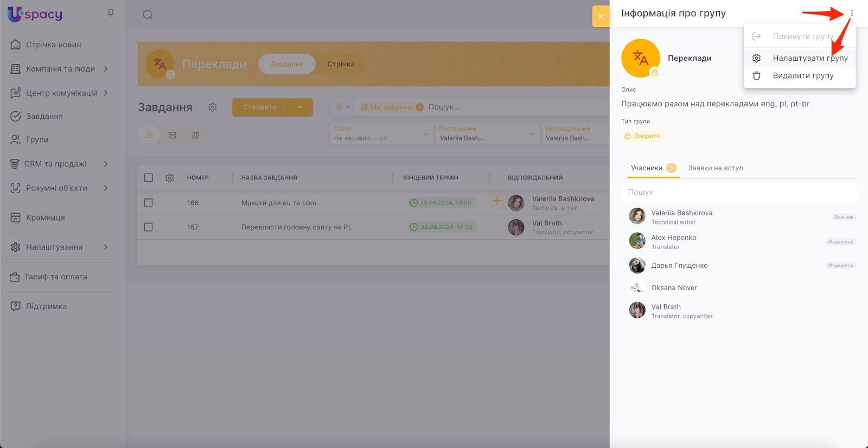Select Видалити групу menu item
This screenshot has width=868, height=448.
[800, 75]
